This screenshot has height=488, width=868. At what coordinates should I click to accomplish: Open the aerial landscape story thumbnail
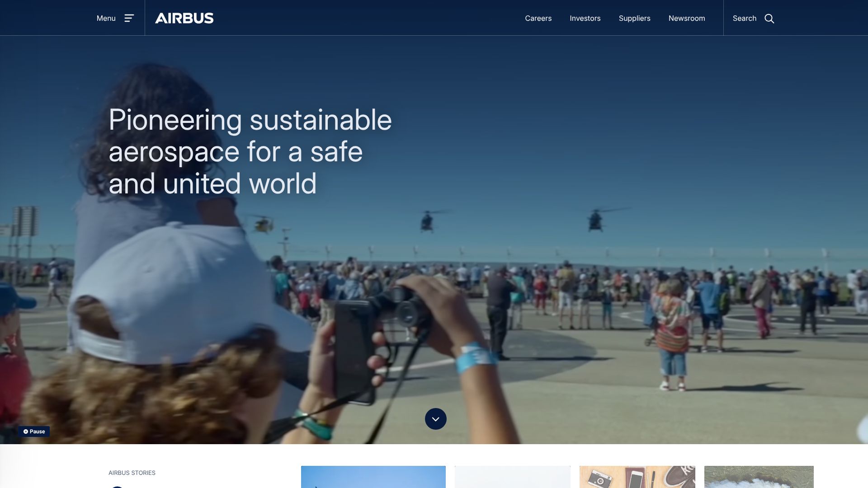[x=759, y=477]
